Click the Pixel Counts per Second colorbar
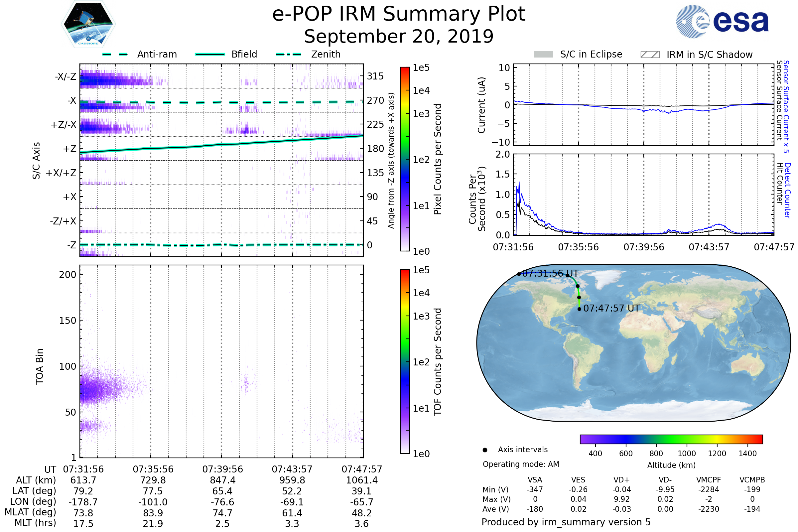 point(405,159)
